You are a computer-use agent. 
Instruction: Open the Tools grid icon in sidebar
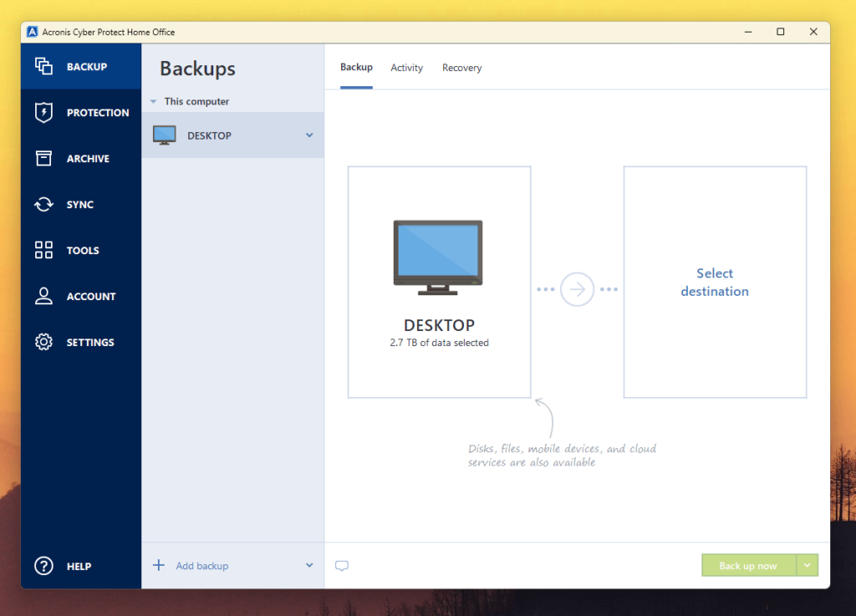(43, 251)
